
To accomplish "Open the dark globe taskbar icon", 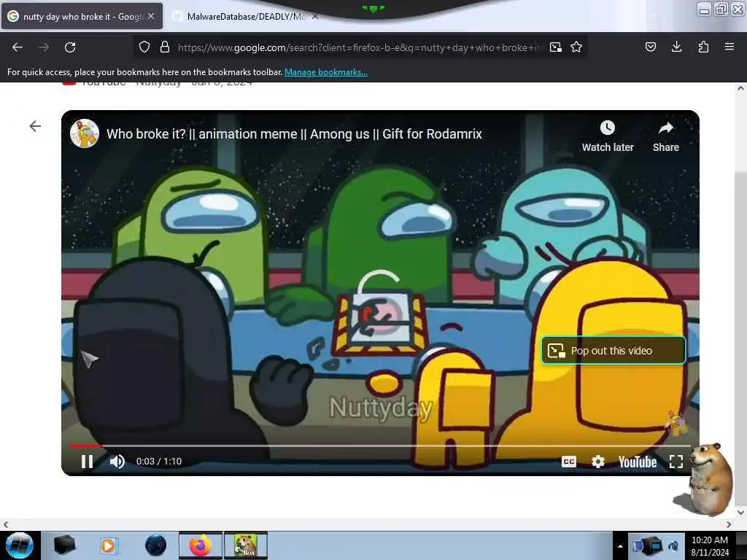I will click(155, 545).
